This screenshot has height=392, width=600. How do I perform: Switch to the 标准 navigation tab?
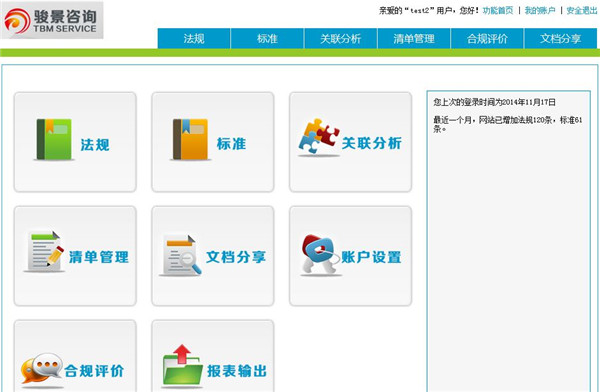point(267,39)
